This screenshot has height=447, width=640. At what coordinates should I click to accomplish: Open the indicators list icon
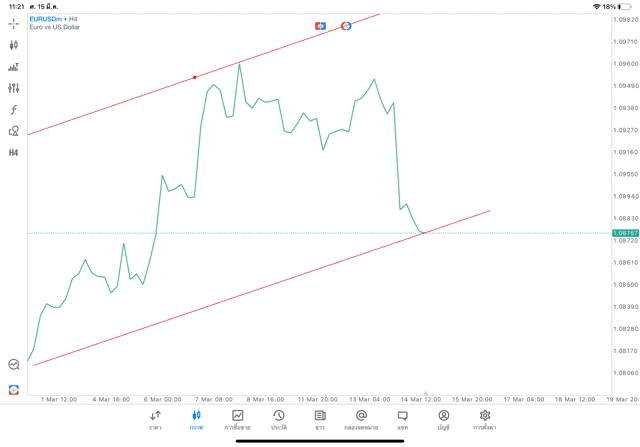click(x=13, y=67)
